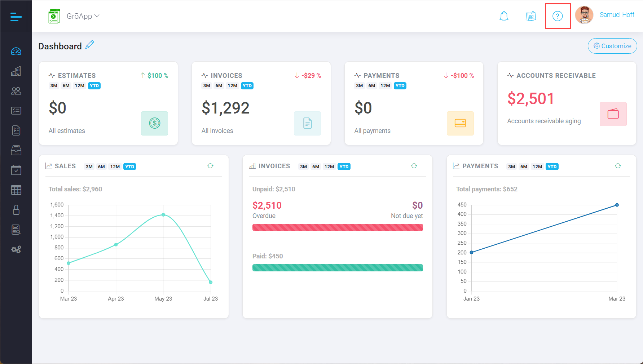
Task: Select 6M range on Invoices card
Action: tap(219, 86)
